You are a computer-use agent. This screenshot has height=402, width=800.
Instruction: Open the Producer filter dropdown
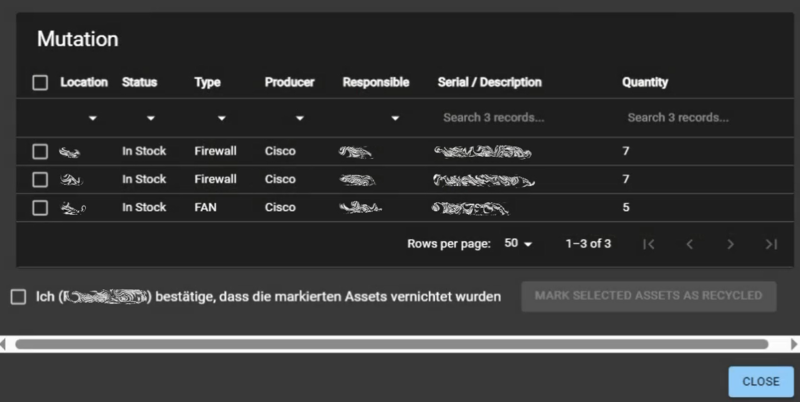point(292,118)
